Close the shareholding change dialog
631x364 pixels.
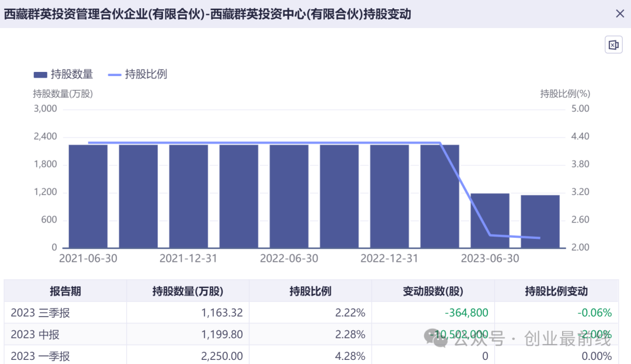[620, 13]
